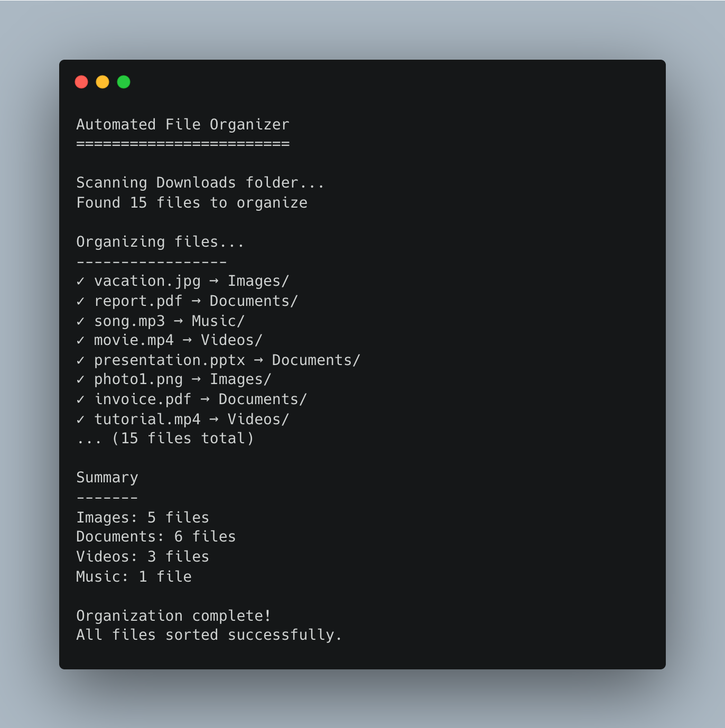Viewport: 725px width, 728px height.
Task: Click the checkmark next to movie.mp4
Action: [x=80, y=341]
